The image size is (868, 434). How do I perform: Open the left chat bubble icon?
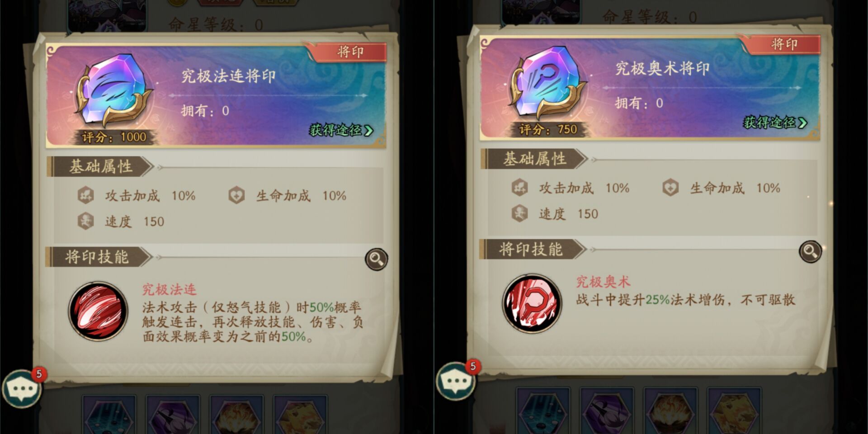(x=22, y=389)
